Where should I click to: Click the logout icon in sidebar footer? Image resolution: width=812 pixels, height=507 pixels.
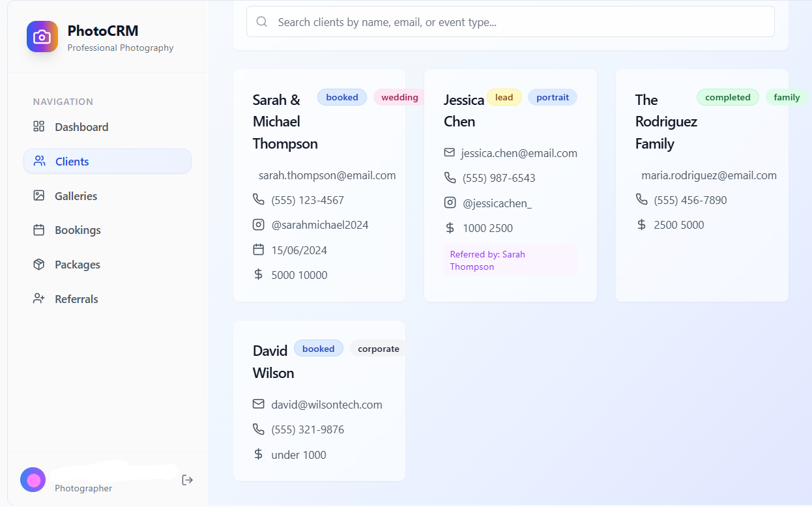(x=188, y=480)
